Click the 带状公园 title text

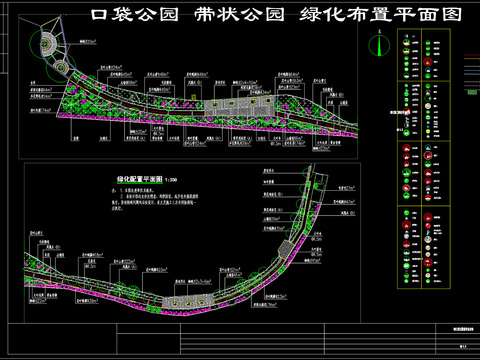click(239, 15)
